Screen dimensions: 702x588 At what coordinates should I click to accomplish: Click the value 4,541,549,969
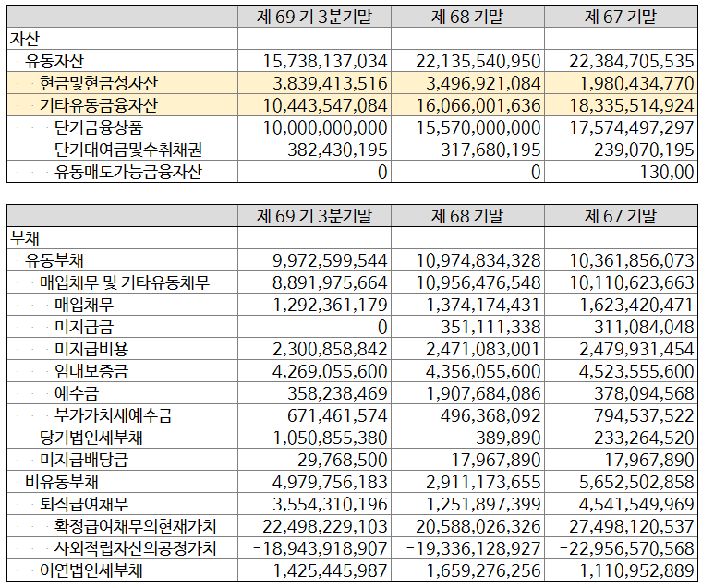point(637,504)
